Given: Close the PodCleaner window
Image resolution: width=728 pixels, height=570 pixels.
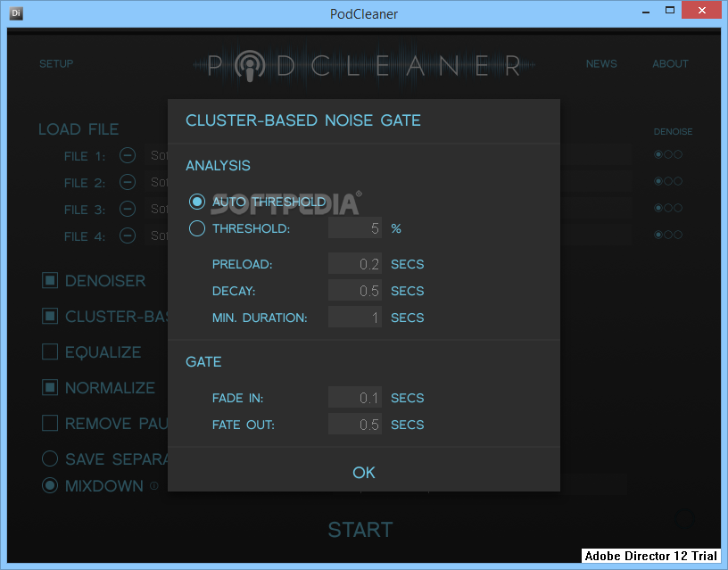Looking at the screenshot, I should 701,10.
